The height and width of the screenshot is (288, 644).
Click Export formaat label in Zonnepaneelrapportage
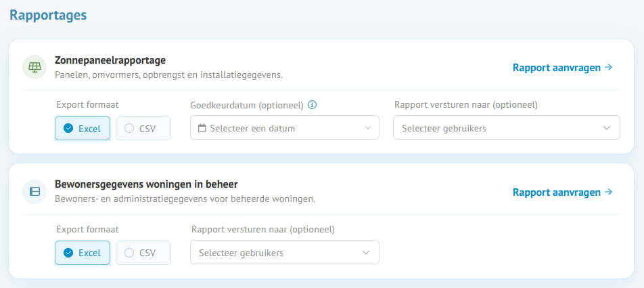[x=87, y=104]
